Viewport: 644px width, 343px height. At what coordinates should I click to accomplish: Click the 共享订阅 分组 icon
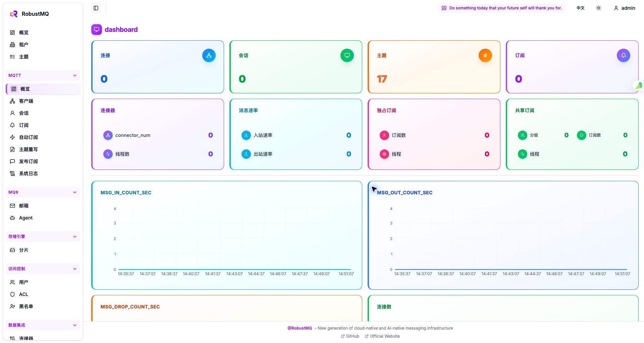coord(523,135)
